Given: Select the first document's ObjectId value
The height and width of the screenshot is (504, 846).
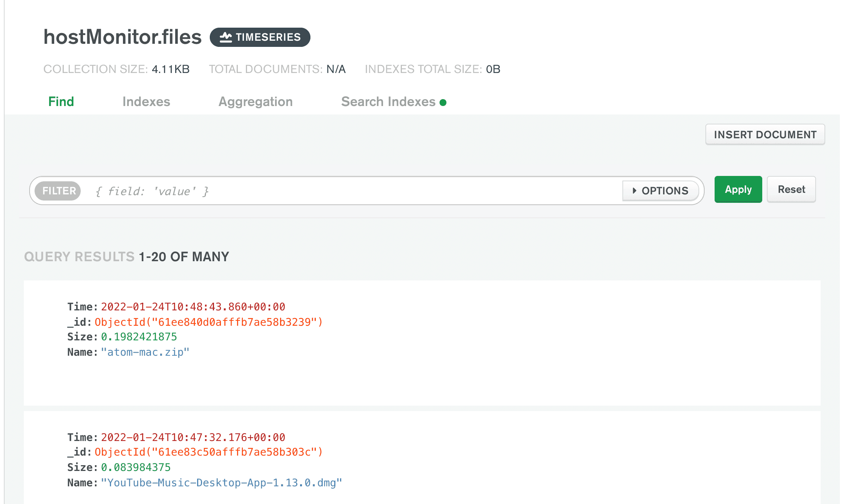Looking at the screenshot, I should point(209,322).
